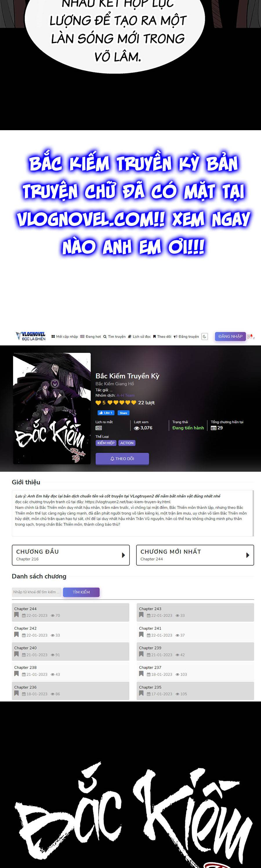Select the fifth rating heart

pyautogui.click(x=133, y=403)
